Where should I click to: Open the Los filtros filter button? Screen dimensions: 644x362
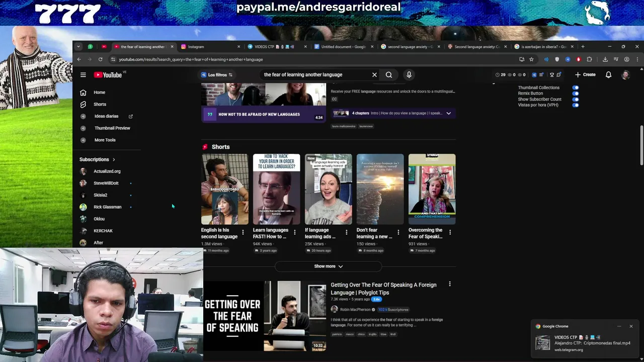[217, 75]
